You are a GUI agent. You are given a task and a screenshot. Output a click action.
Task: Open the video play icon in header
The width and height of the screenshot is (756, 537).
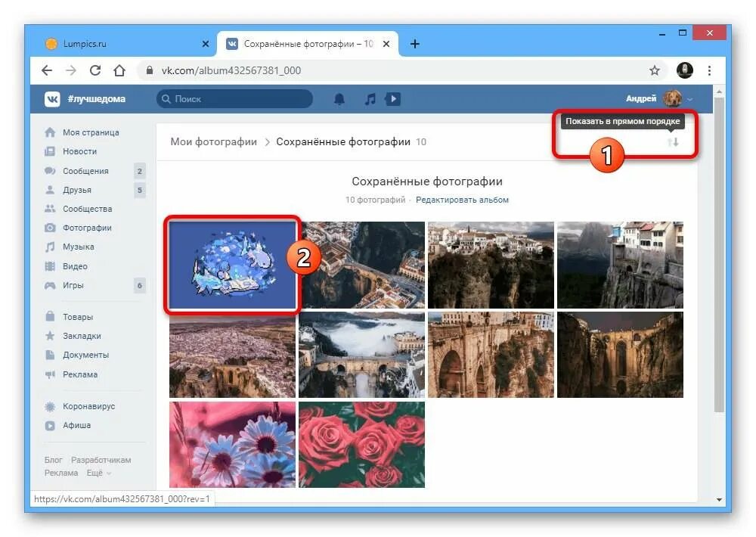click(392, 99)
